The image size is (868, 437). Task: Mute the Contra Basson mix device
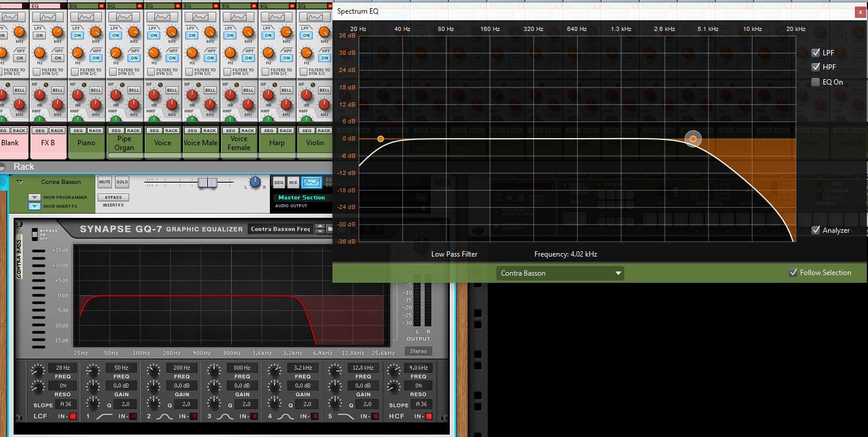click(105, 182)
